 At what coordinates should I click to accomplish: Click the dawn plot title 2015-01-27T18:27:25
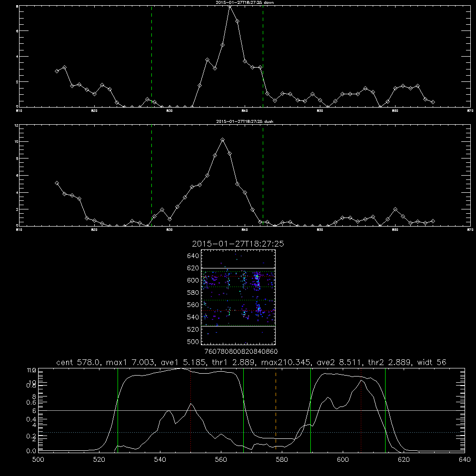[x=245, y=2]
